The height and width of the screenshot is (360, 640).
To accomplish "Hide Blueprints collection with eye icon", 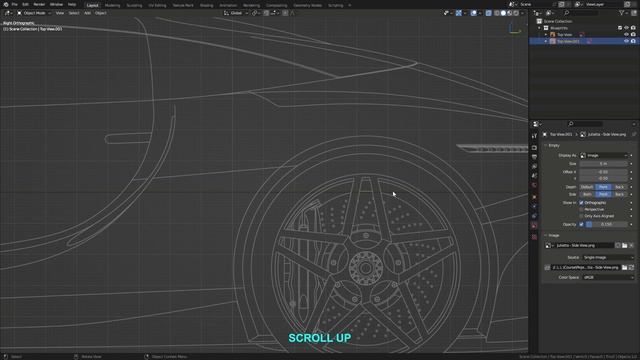I will click(627, 28).
